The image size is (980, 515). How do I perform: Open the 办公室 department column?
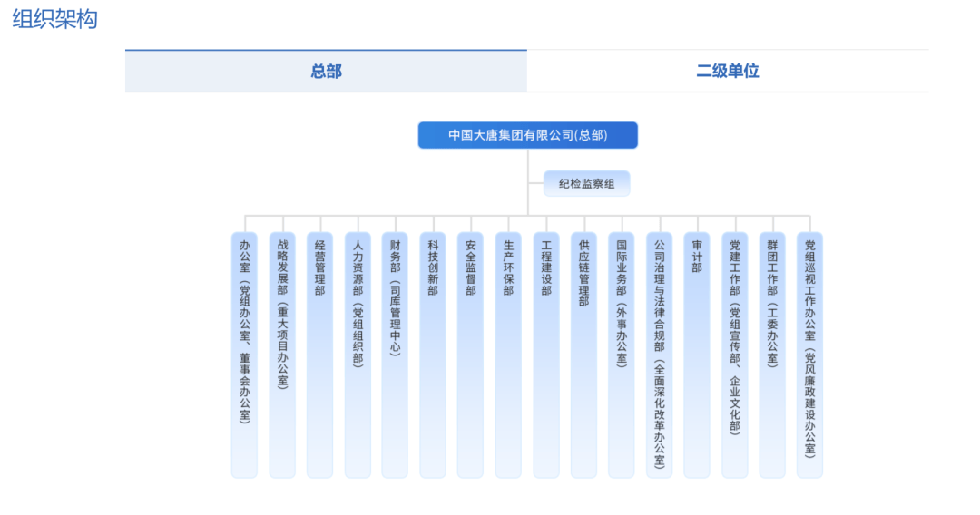point(244,355)
